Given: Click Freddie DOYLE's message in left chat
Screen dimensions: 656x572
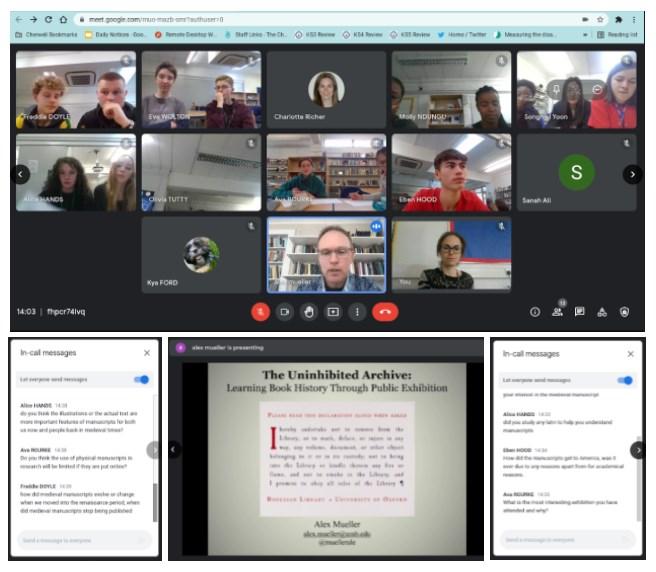Looking at the screenshot, I should coord(80,499).
